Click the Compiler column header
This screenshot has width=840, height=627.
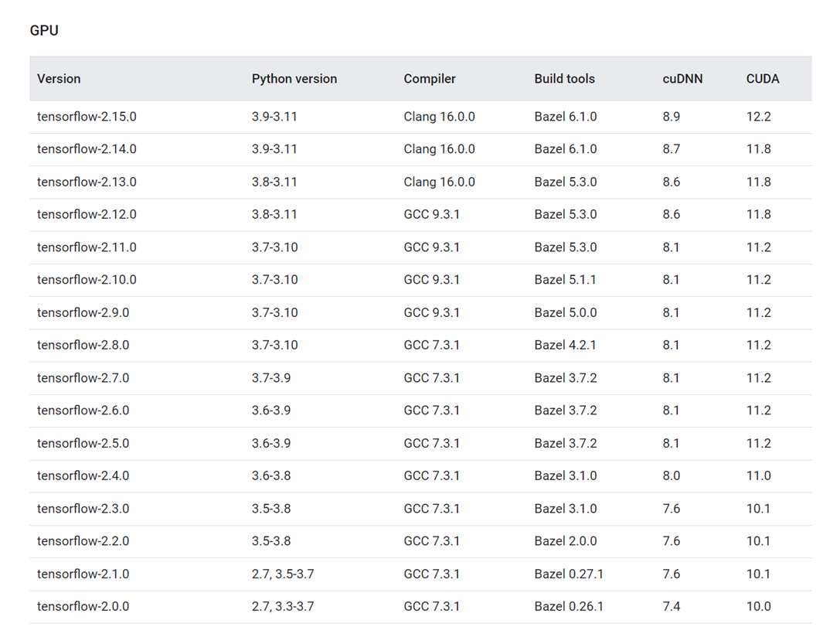click(x=430, y=79)
